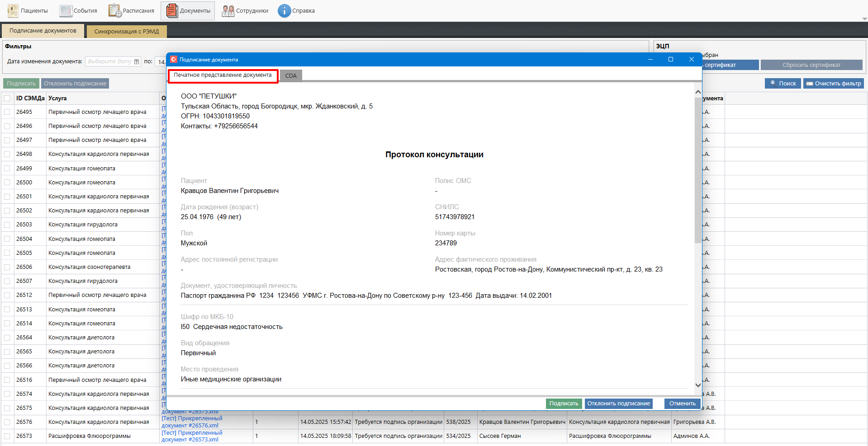Image resolution: width=868 pixels, height=446 pixels.
Task: Tick the checkbox for row 26495
Action: tap(7, 112)
